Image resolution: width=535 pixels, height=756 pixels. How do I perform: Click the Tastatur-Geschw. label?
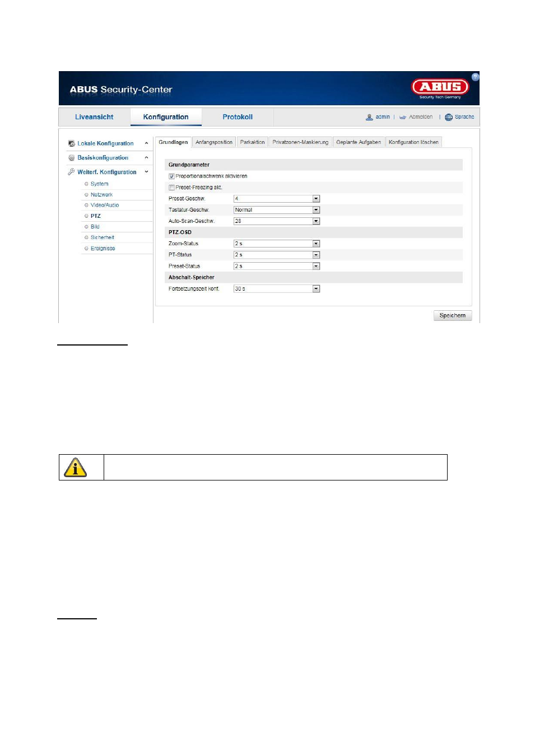[x=189, y=210]
